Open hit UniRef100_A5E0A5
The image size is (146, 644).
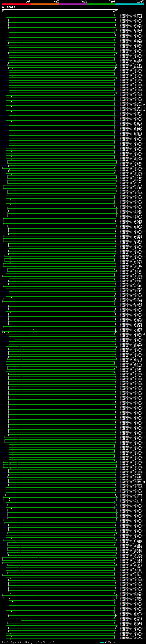[131, 181]
